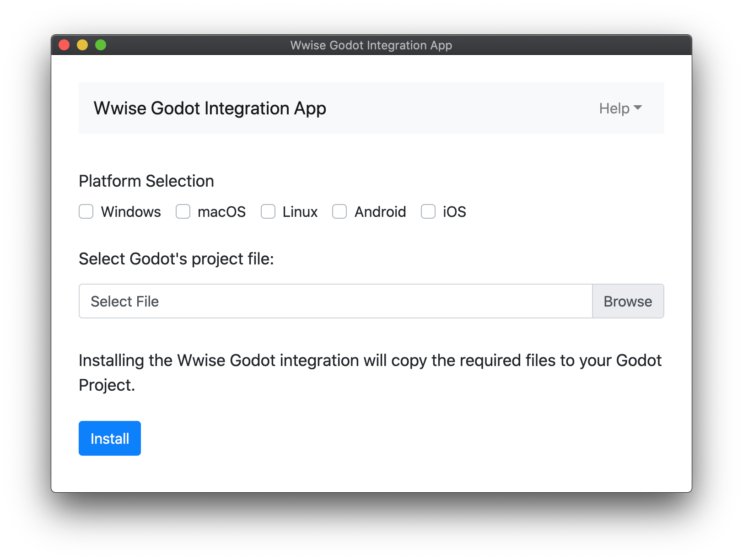Click the navbar heading Wwise Godot Integration App
The image size is (743, 560).
click(210, 108)
